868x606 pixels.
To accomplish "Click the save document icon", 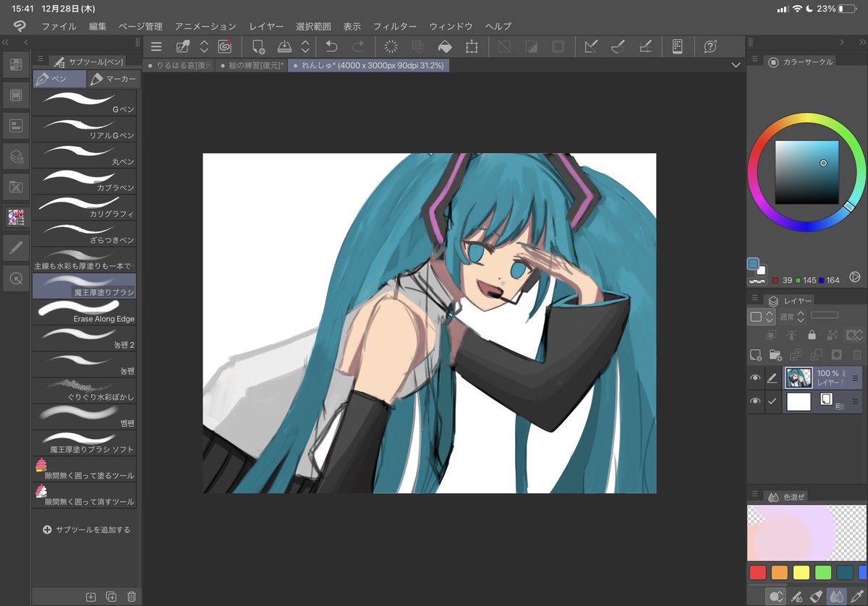I will click(x=285, y=46).
